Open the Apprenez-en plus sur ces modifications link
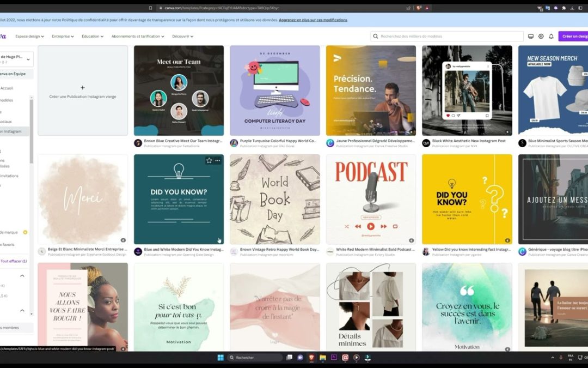588x368 pixels. [x=313, y=20]
